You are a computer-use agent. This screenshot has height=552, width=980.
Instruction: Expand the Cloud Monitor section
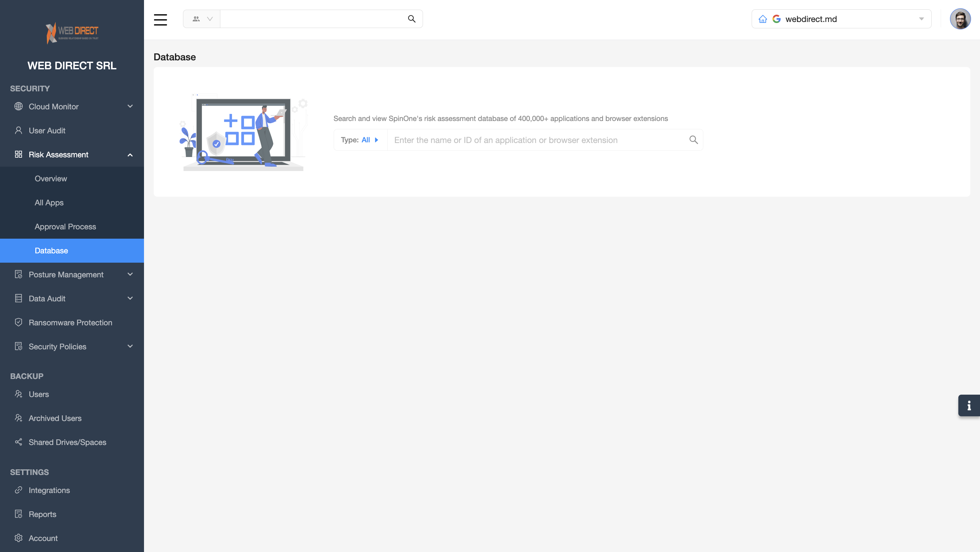click(x=130, y=107)
